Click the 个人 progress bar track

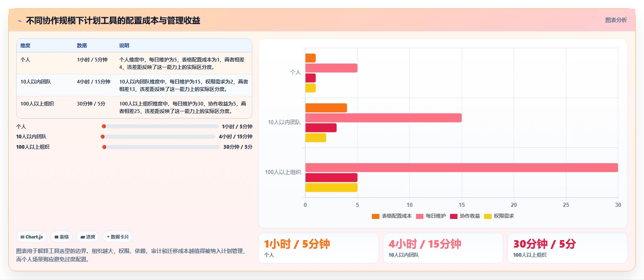[160, 126]
